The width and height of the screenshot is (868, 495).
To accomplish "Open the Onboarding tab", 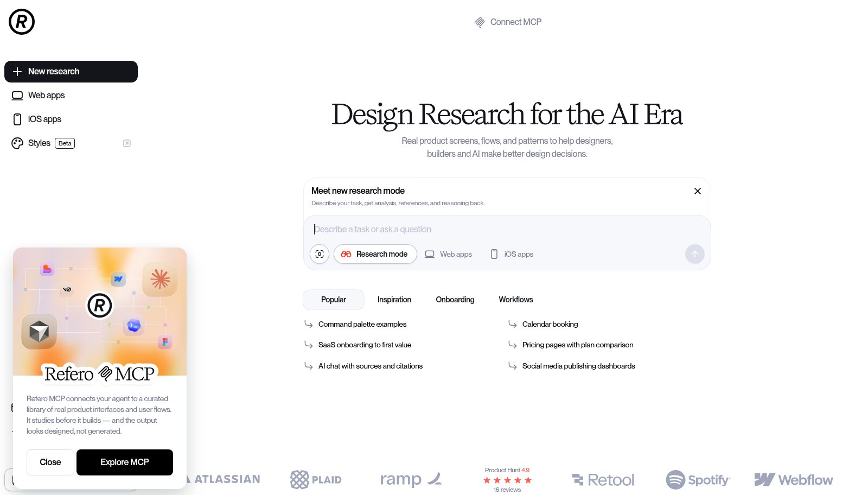I will point(455,300).
